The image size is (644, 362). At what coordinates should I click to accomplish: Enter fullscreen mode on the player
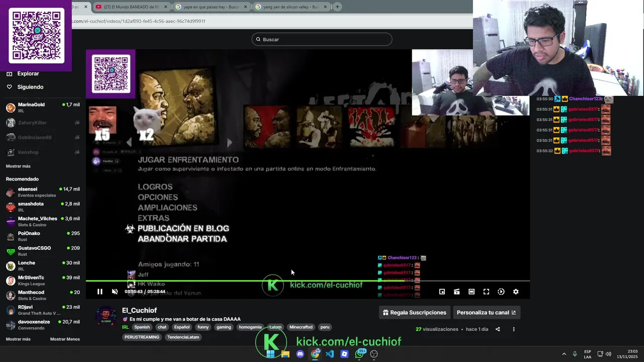[487, 292]
